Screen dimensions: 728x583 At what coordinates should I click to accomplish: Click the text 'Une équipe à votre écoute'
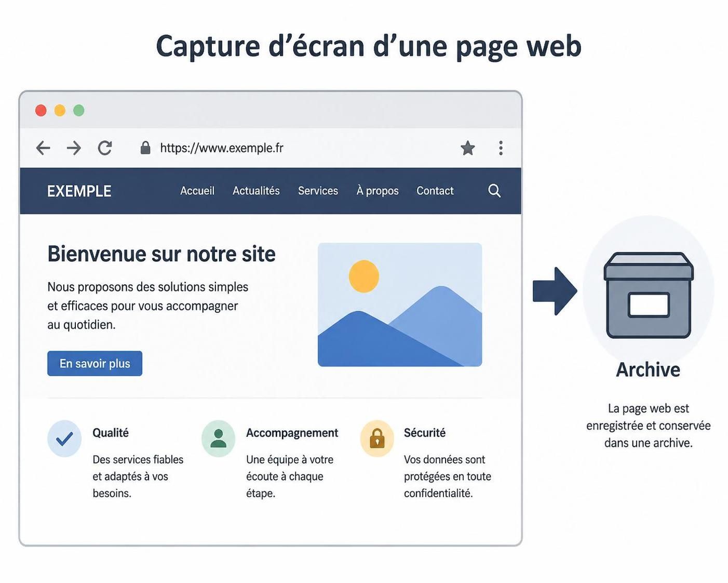click(290, 476)
